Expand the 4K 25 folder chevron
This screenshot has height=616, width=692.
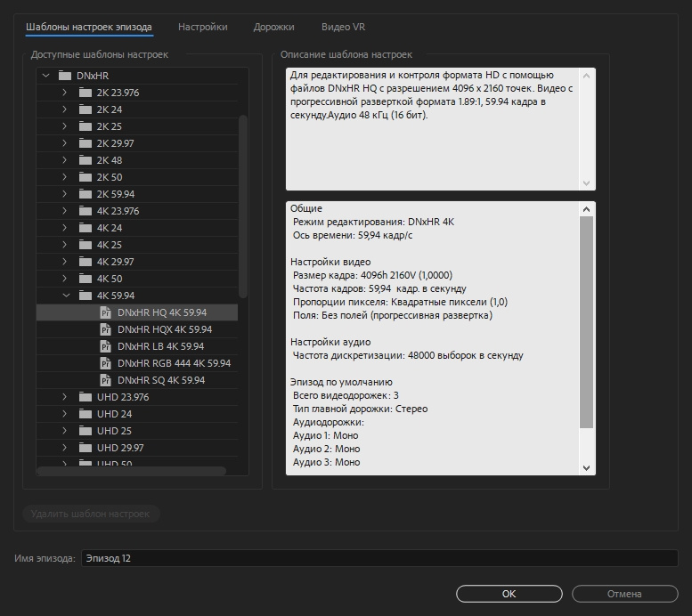click(64, 245)
